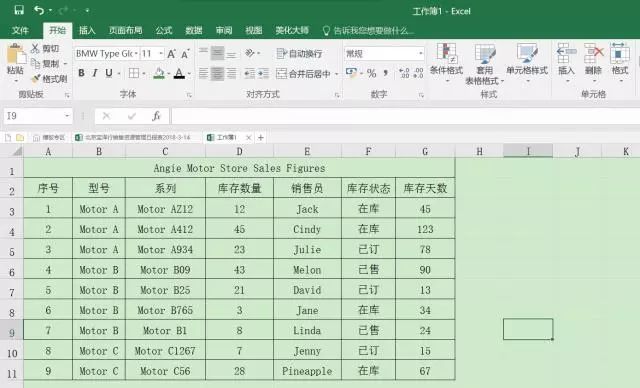Select the cell containing Pineapple
The image size is (640, 388).
(x=307, y=371)
